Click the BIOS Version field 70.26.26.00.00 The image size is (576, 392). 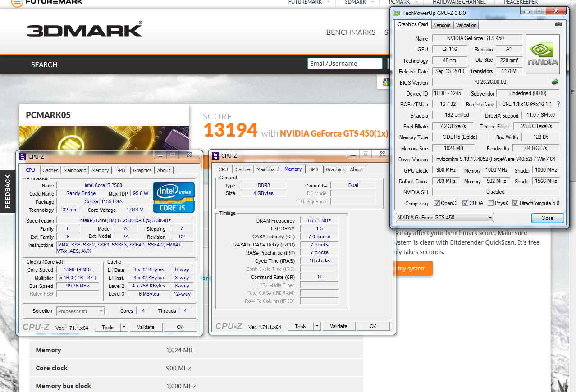(x=490, y=82)
